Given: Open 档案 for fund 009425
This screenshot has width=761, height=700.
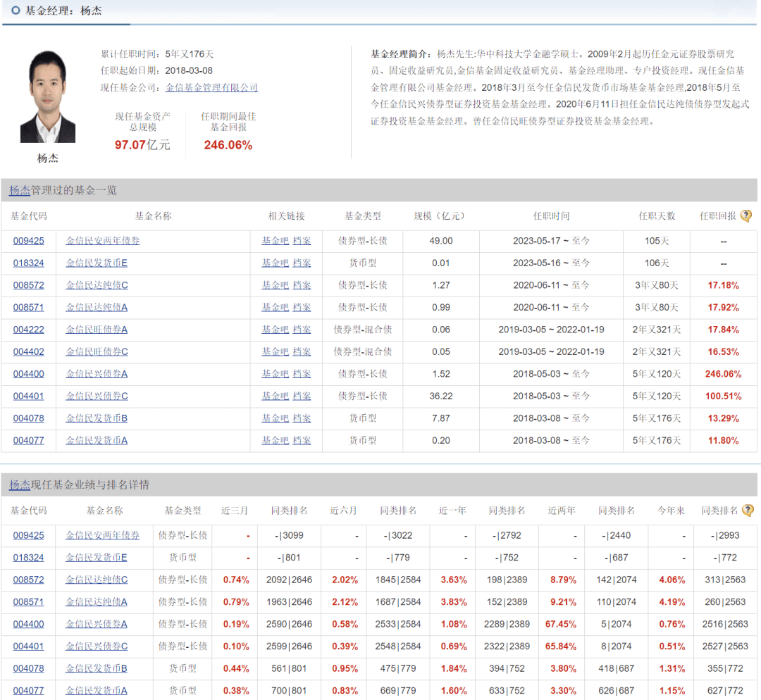Looking at the screenshot, I should [302, 241].
